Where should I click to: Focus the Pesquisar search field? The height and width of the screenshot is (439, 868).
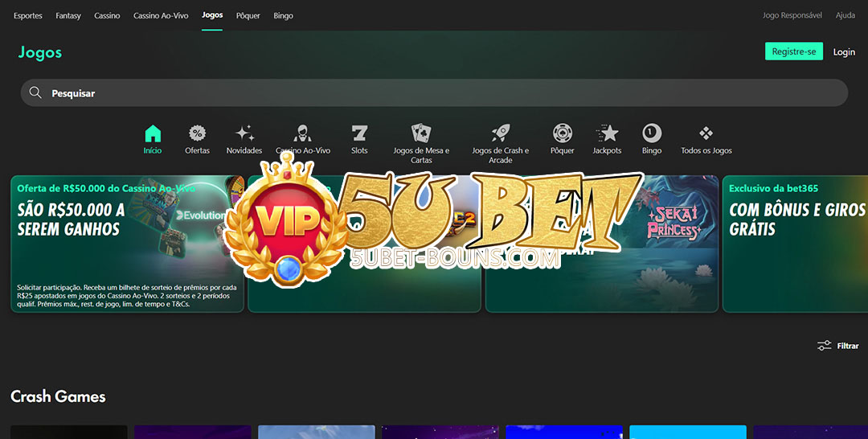434,92
